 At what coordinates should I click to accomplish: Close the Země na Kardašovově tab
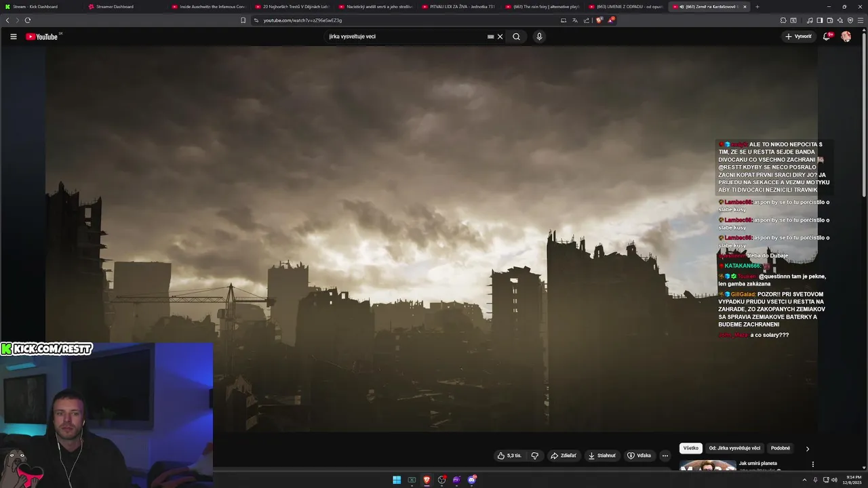click(745, 7)
